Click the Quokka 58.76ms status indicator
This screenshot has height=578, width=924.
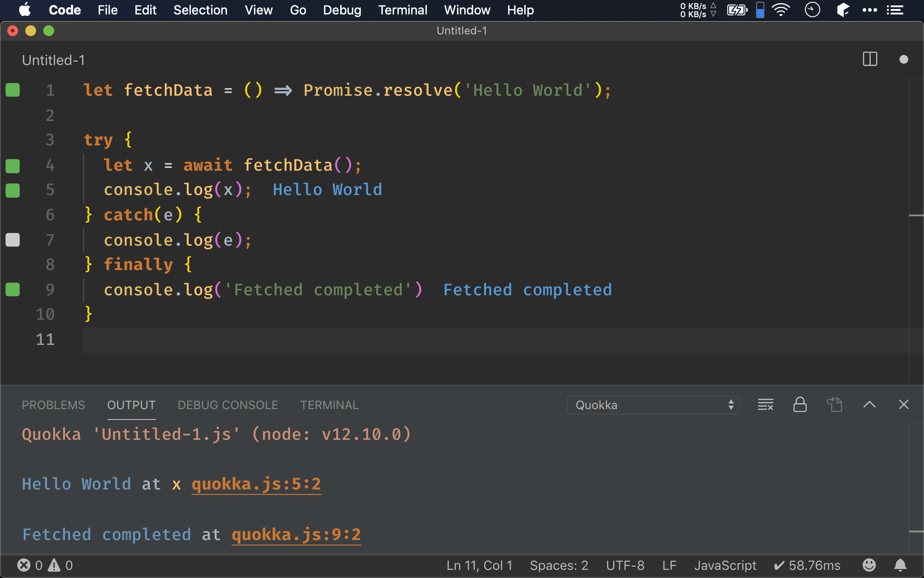pos(807,565)
